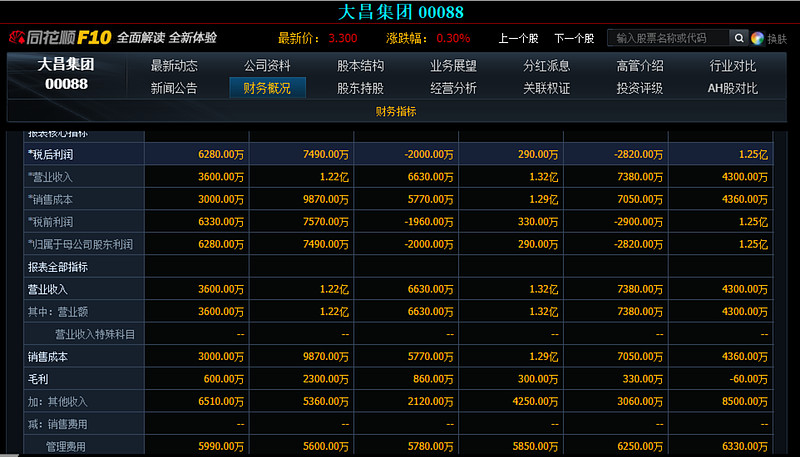Click the 报表全部指标 section header
The height and width of the screenshot is (457, 800).
tap(58, 267)
